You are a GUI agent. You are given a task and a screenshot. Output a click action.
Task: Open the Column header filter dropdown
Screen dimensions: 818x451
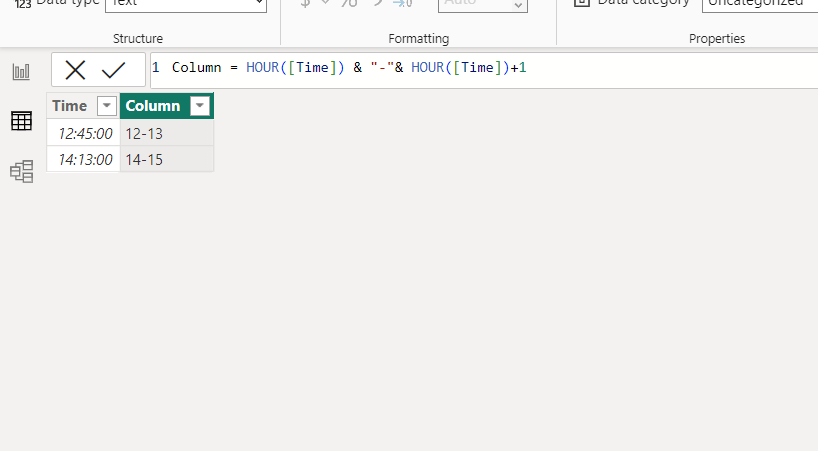pos(200,106)
